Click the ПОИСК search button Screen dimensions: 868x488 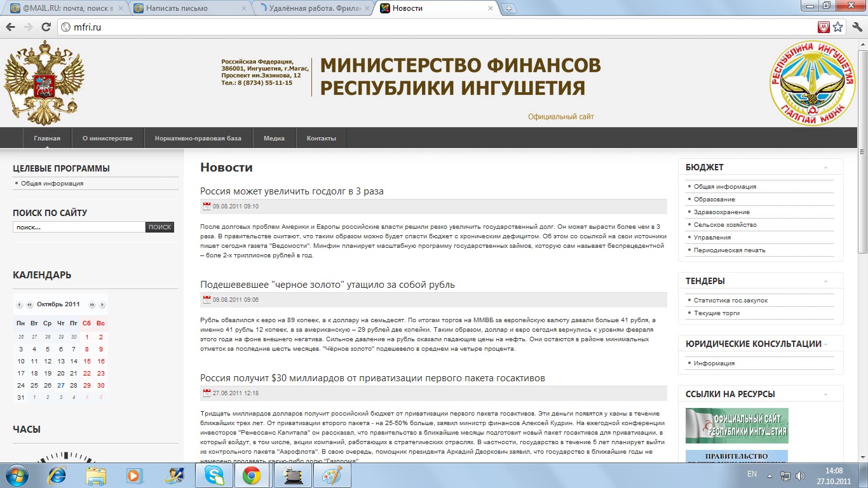pyautogui.click(x=159, y=227)
